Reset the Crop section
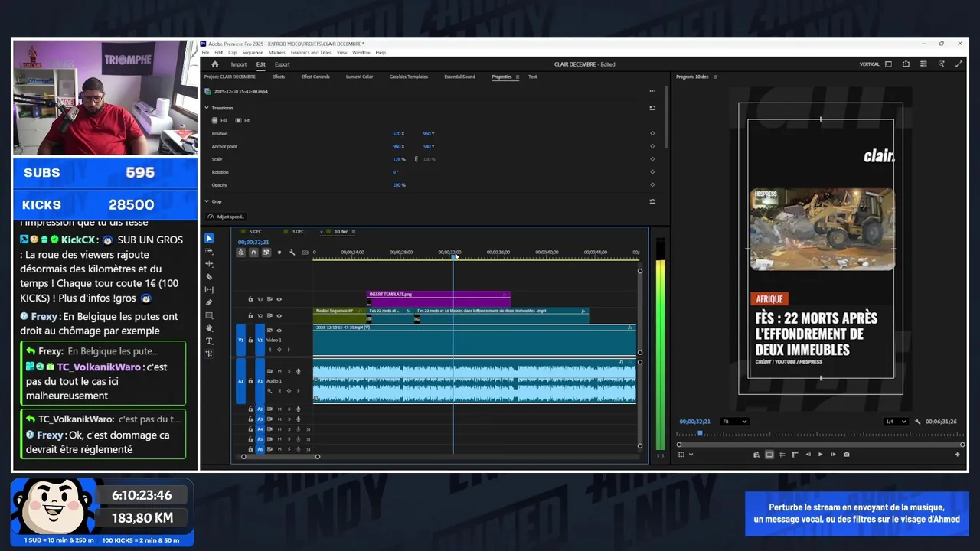The image size is (980, 551). coord(652,201)
